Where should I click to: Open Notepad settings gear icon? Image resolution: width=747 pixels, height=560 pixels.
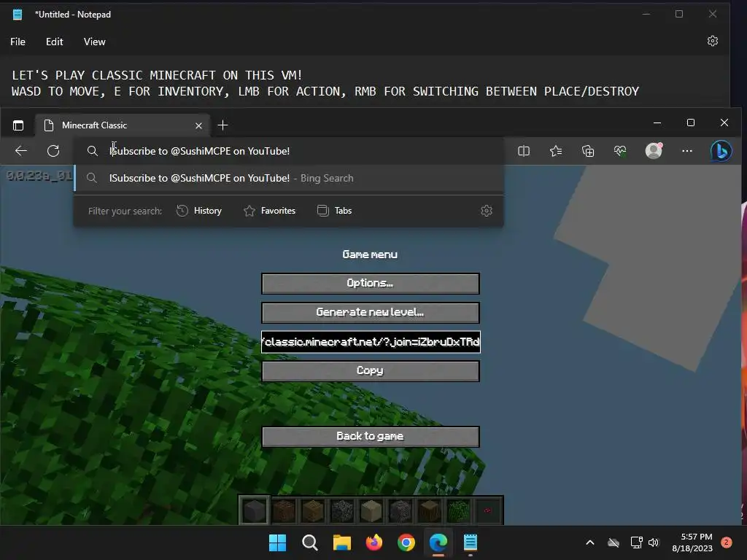tap(712, 41)
